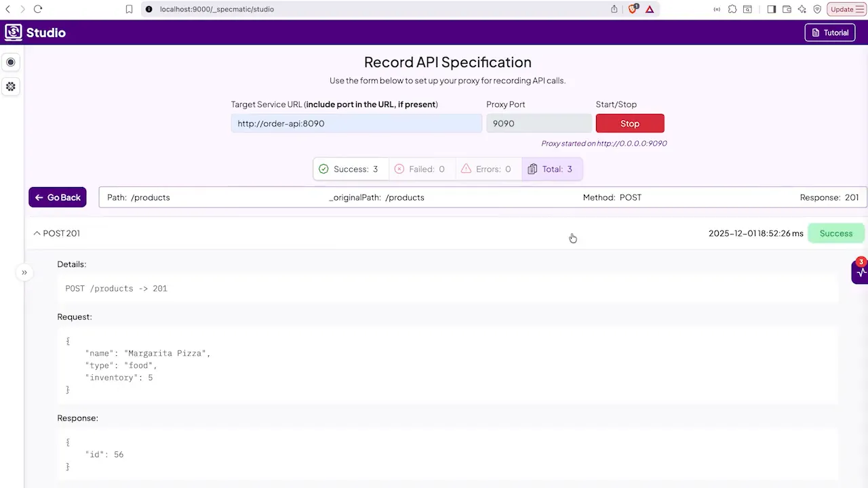
Task: Select the Record icon in the left sidebar
Action: [x=10, y=62]
